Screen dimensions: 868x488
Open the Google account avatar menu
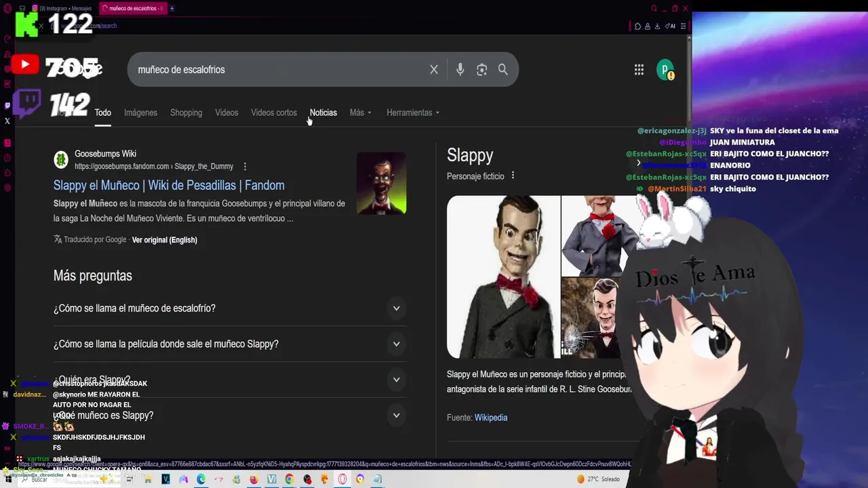pyautogui.click(x=666, y=70)
